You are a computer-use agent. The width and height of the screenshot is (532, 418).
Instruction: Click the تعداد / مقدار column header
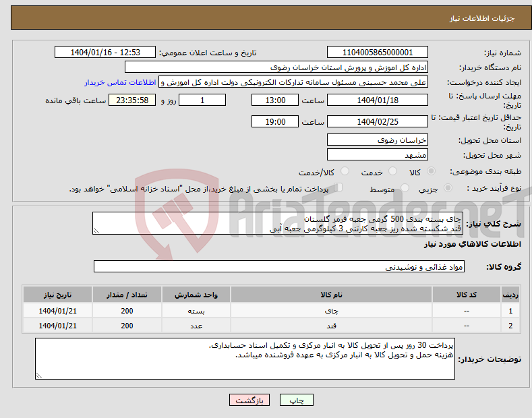[x=127, y=295]
